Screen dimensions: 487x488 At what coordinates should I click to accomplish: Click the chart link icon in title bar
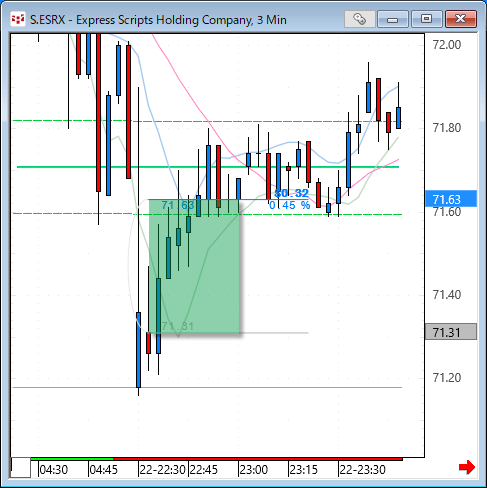click(360, 19)
